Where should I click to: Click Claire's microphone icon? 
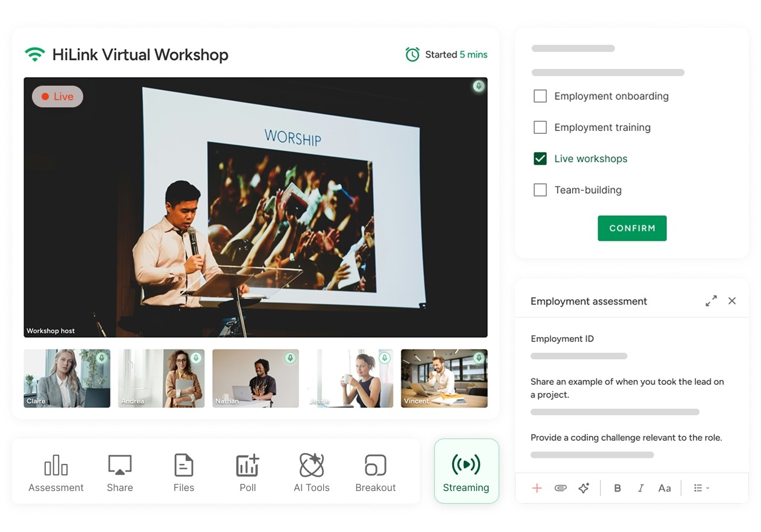pos(101,358)
